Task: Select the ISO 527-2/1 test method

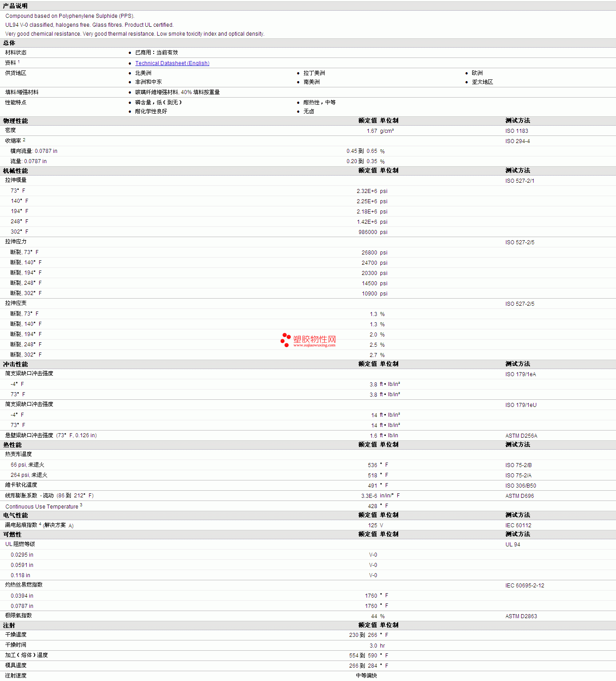Action: [x=520, y=181]
